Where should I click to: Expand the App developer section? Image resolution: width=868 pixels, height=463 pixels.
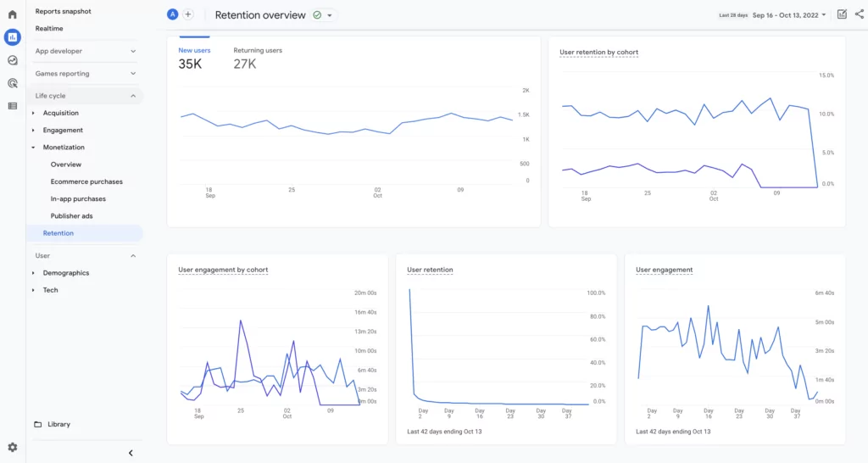point(85,51)
